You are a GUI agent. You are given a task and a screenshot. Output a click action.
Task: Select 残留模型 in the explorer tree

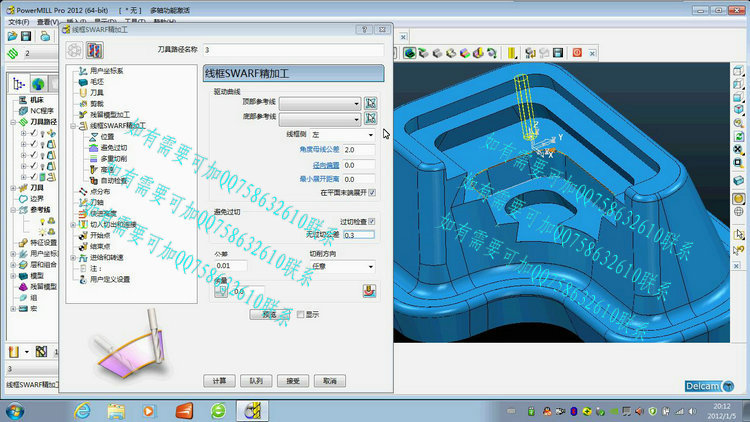(44, 287)
